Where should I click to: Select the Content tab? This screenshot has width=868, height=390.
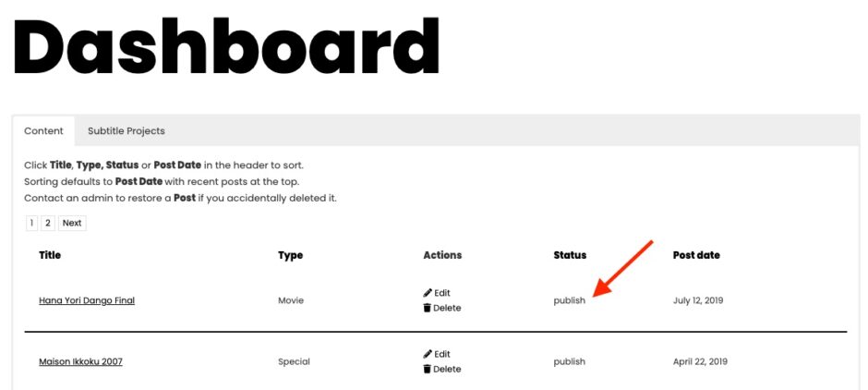click(x=43, y=131)
